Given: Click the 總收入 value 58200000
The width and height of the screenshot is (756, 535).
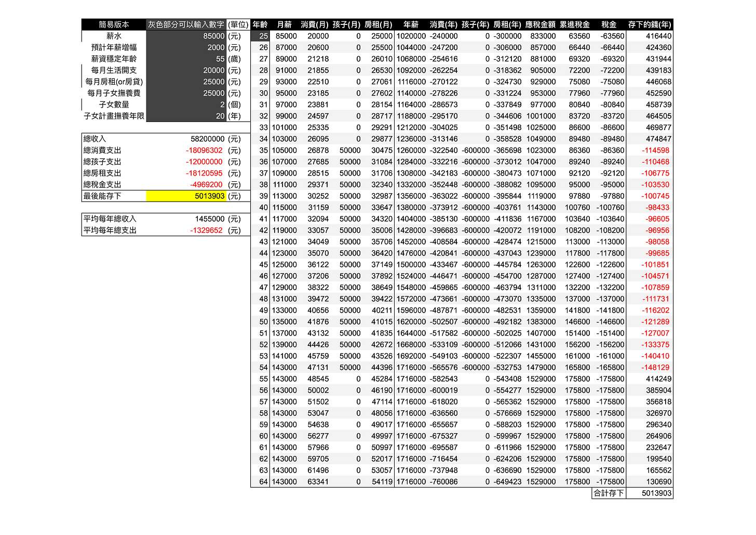Looking at the screenshot, I should pyautogui.click(x=208, y=139).
